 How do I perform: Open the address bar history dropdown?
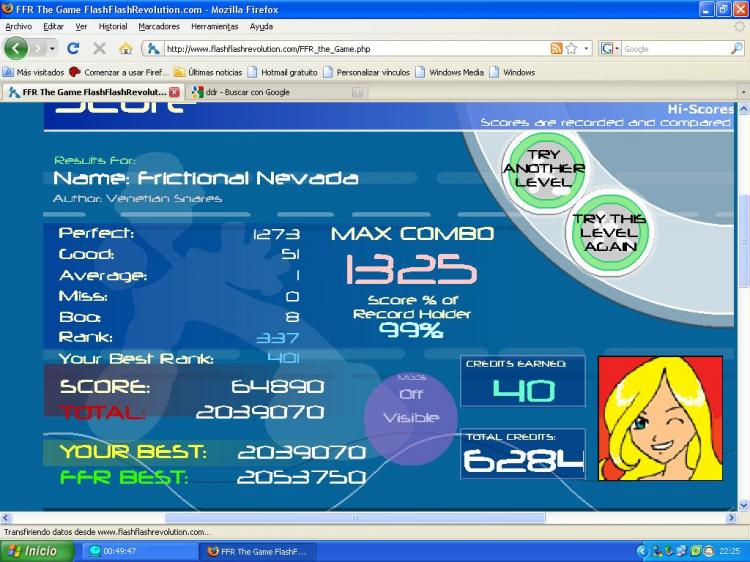pyautogui.click(x=587, y=48)
